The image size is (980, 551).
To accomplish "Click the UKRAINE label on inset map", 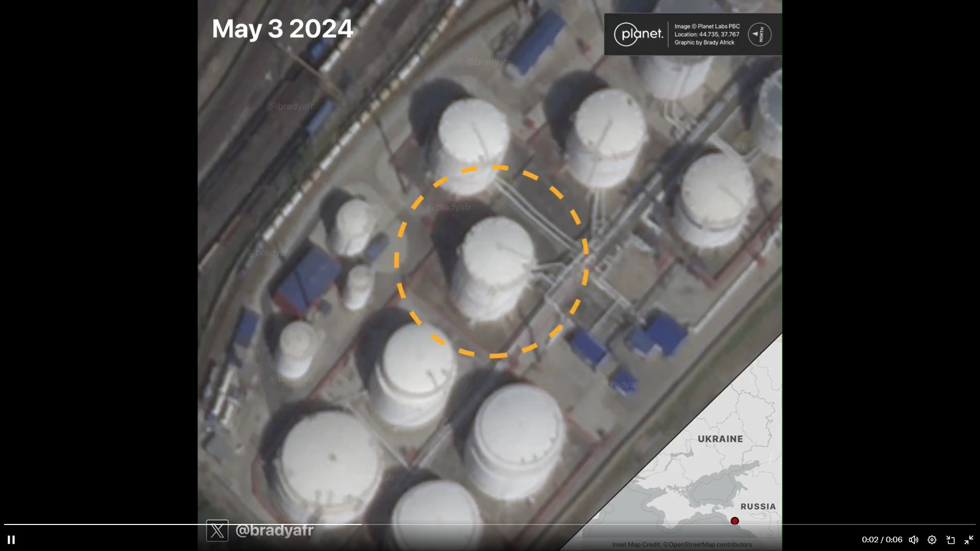I will [720, 439].
